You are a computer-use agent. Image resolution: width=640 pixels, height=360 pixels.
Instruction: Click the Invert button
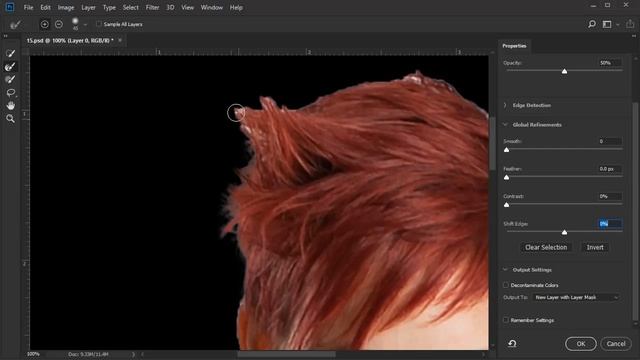tap(595, 247)
